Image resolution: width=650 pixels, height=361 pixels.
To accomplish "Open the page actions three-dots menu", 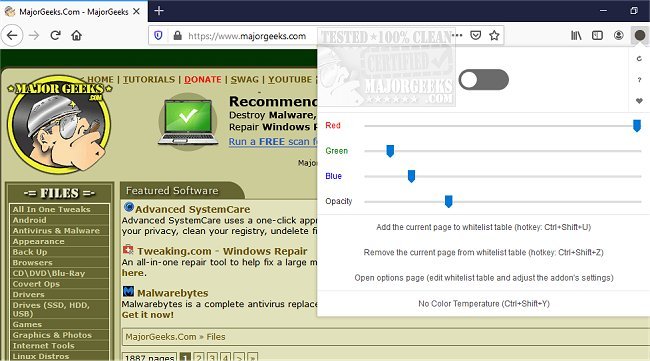I will click(x=457, y=36).
